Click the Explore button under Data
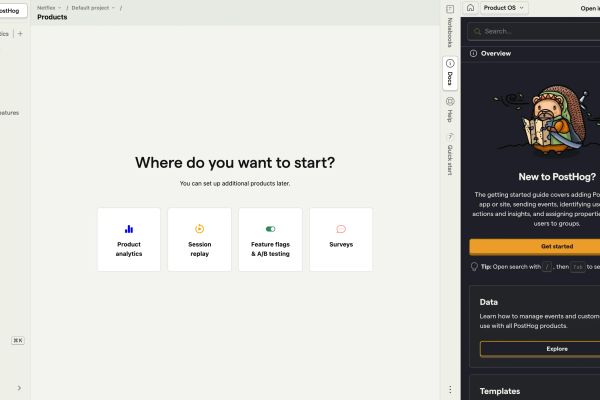Screen dimensions: 600x400 coord(540,349)
